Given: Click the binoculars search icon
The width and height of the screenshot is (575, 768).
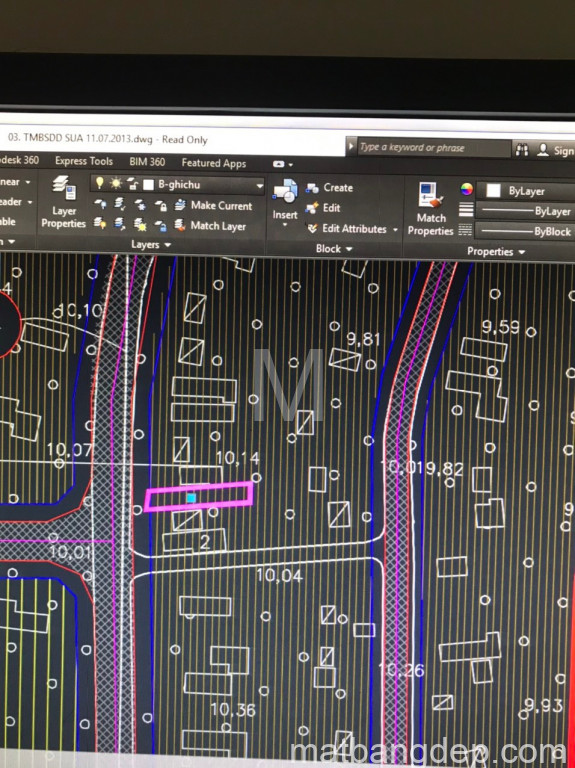Looking at the screenshot, I should point(522,149).
